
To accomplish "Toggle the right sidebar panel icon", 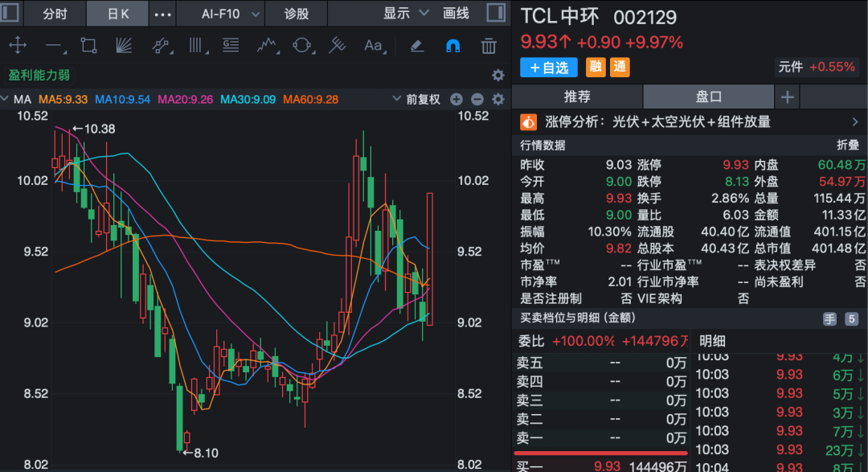I will 495,13.
